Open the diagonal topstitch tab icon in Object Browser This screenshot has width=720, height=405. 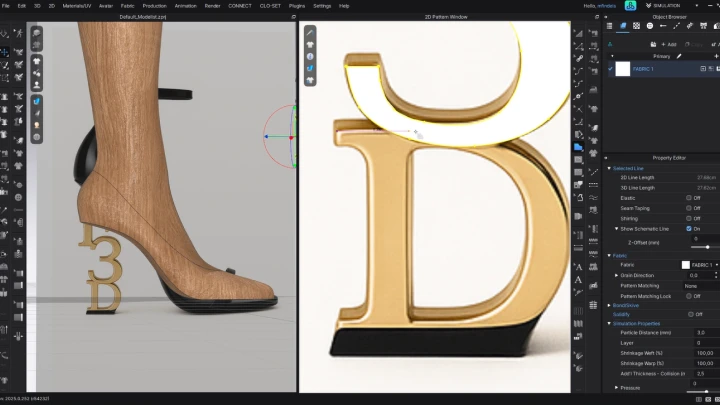click(676, 26)
